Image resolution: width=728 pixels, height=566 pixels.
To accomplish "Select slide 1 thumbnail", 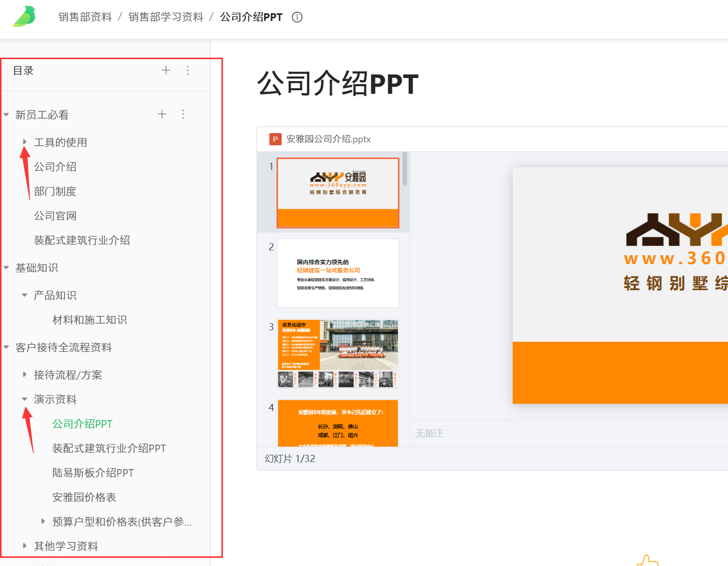I will 338,193.
